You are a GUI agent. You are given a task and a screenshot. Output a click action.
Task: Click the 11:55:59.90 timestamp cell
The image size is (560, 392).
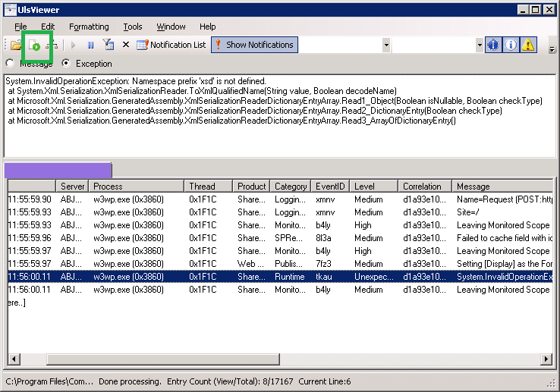30,199
